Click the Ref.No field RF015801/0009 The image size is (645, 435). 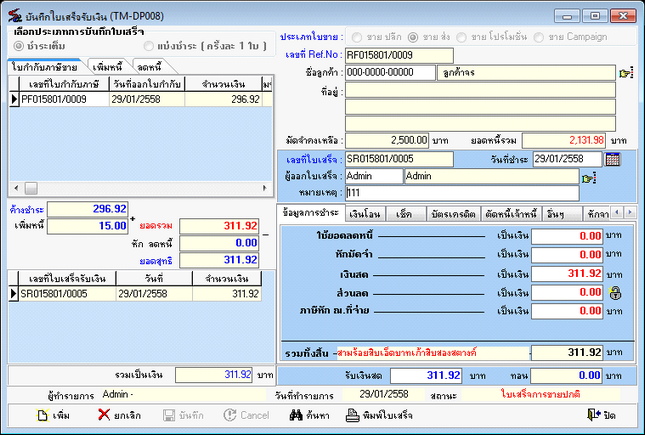399,55
